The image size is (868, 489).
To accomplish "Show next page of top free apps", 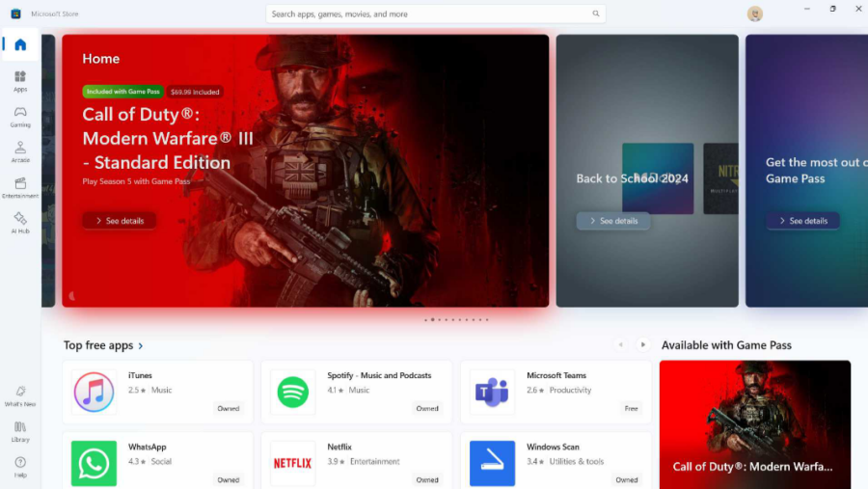I will click(x=642, y=344).
